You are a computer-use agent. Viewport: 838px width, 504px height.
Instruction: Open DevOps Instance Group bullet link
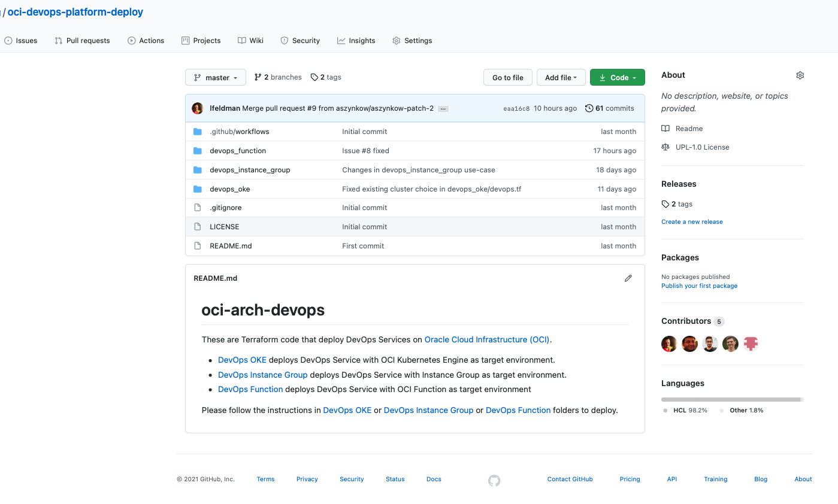[x=263, y=375]
